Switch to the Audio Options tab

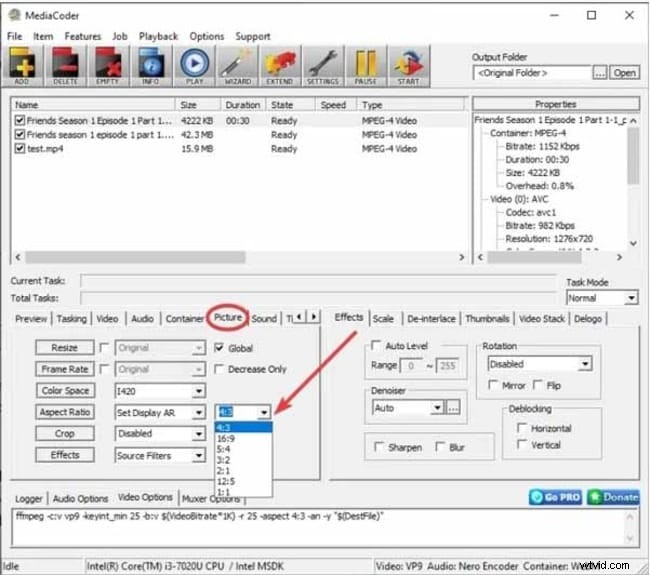point(80,498)
